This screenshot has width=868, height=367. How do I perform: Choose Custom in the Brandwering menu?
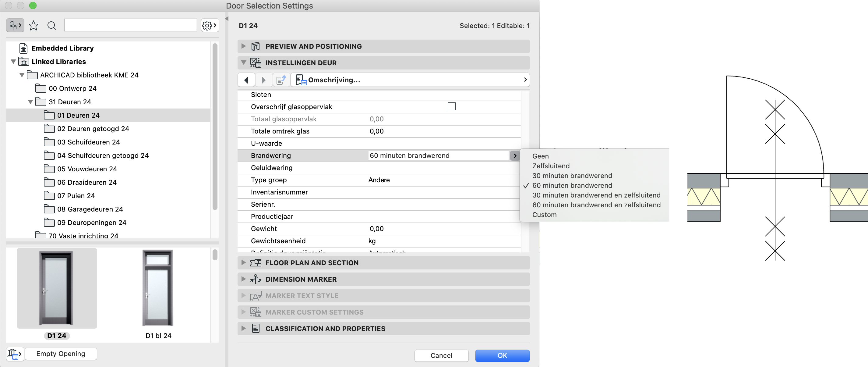[x=544, y=215]
